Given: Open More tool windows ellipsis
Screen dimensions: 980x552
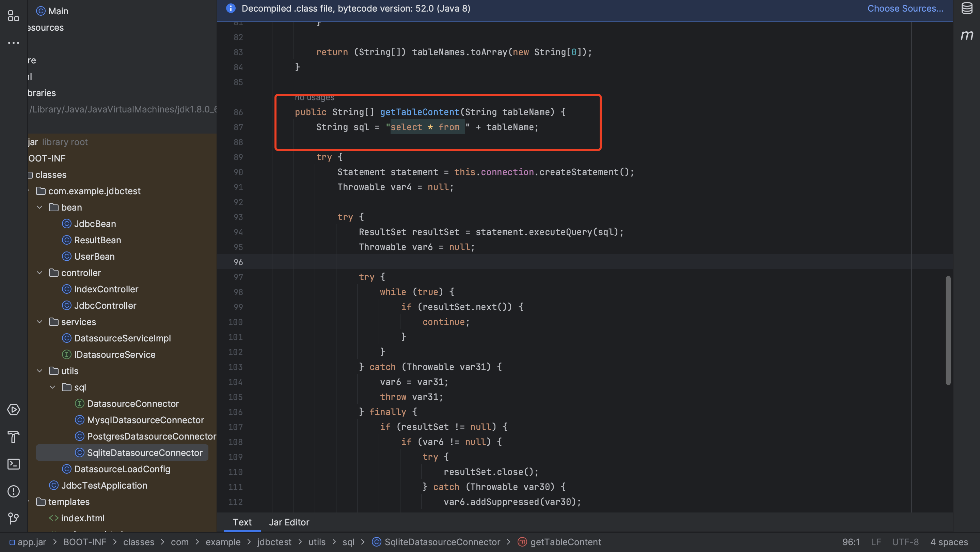Looking at the screenshot, I should [13, 43].
